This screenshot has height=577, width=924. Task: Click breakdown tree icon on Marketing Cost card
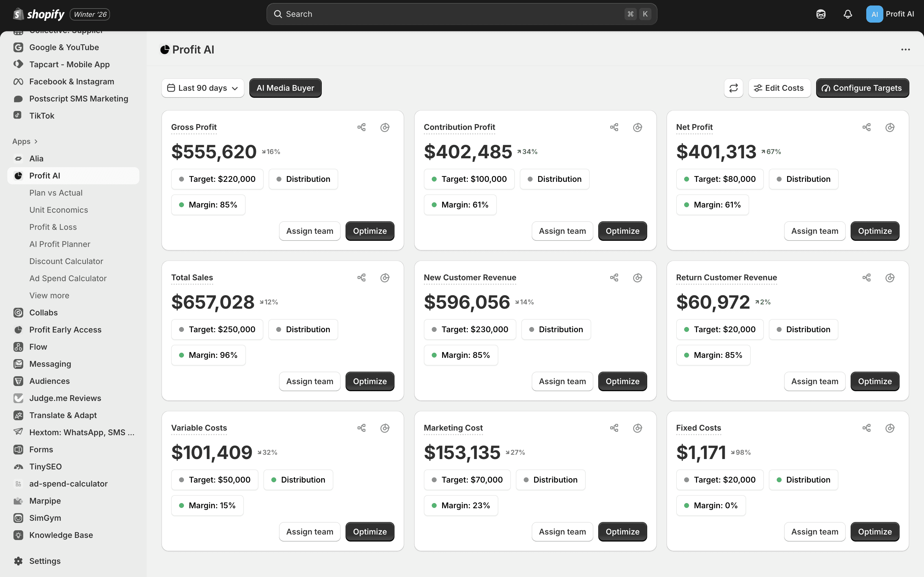[x=614, y=428]
